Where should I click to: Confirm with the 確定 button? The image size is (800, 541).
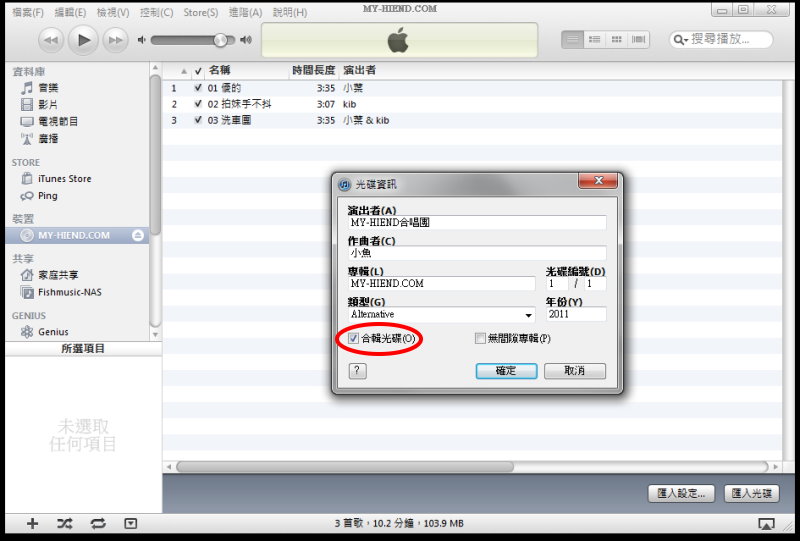505,370
